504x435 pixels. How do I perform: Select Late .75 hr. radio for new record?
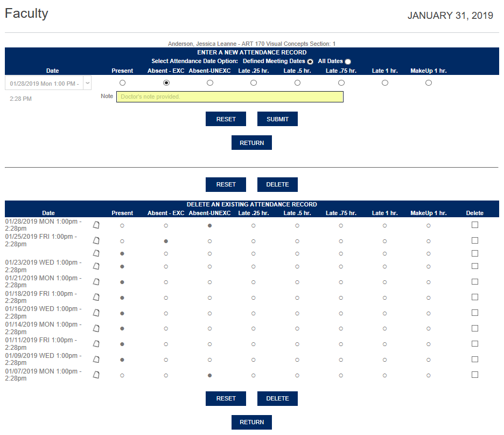(341, 83)
